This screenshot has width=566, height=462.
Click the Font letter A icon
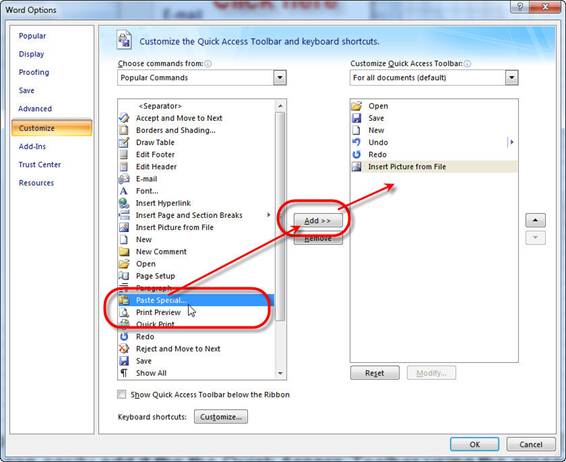pos(124,191)
